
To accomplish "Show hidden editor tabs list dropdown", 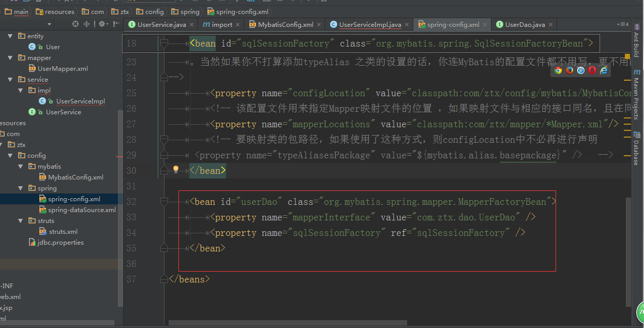I will pyautogui.click(x=622, y=24).
